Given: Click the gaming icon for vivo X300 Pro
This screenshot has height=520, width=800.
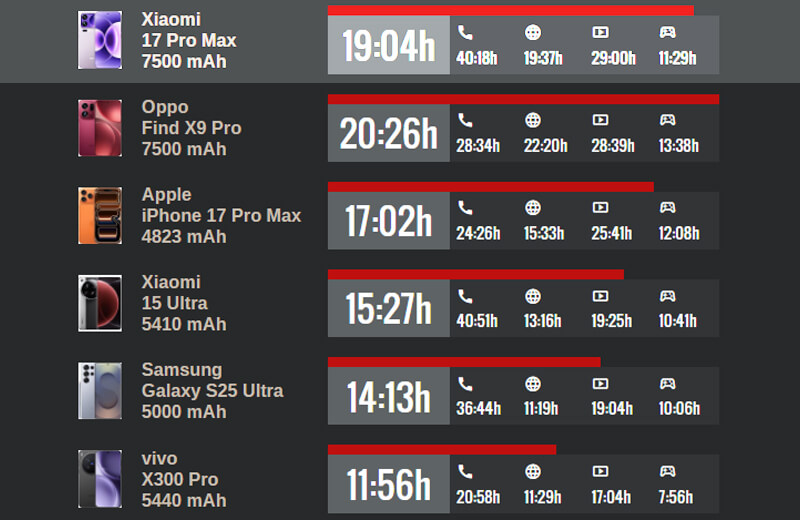Looking at the screenshot, I should (667, 472).
